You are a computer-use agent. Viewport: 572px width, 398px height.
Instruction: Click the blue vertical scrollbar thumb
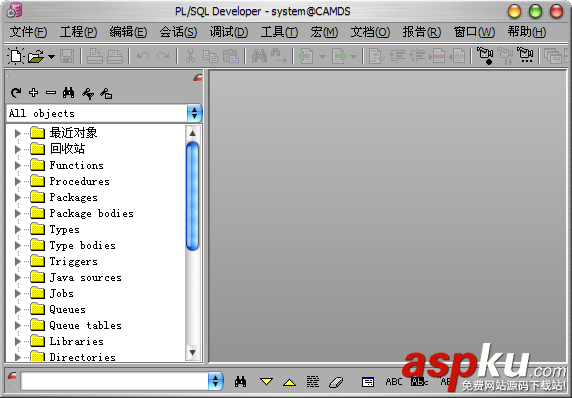(x=193, y=196)
